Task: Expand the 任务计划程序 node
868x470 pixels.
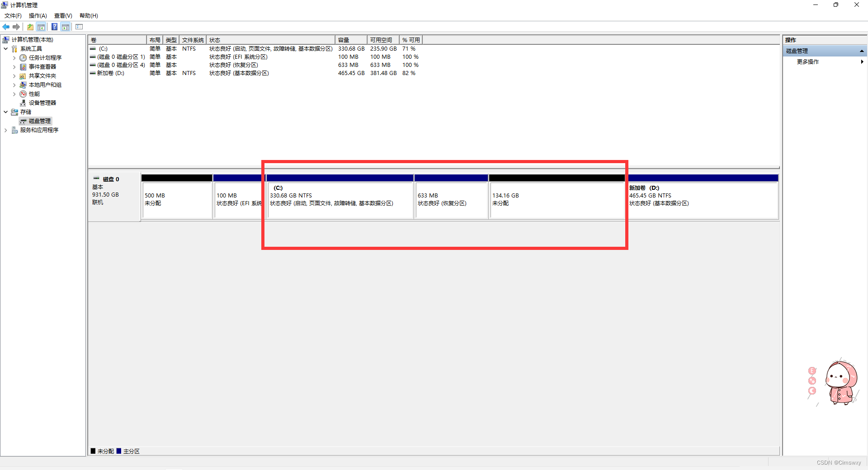Action: click(x=14, y=58)
